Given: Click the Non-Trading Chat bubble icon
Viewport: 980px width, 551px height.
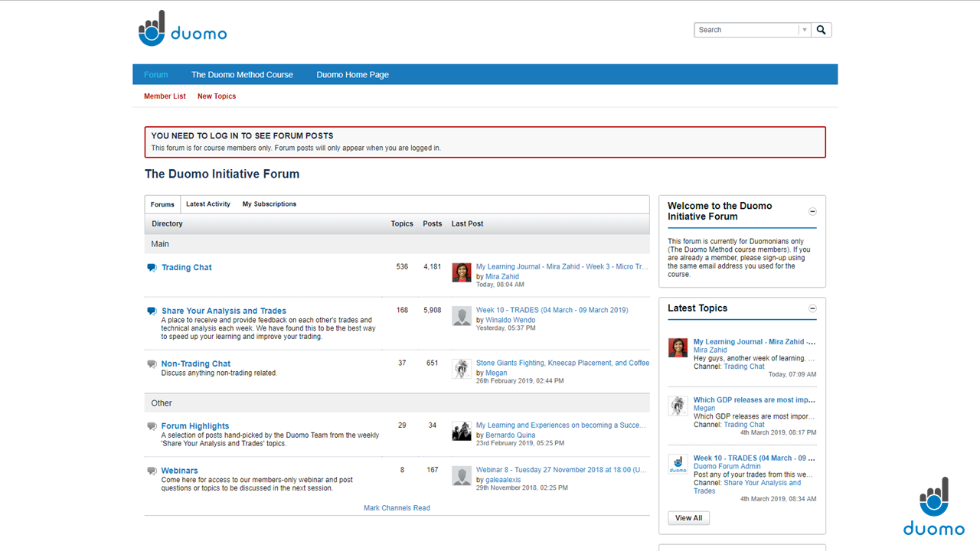Looking at the screenshot, I should (152, 364).
